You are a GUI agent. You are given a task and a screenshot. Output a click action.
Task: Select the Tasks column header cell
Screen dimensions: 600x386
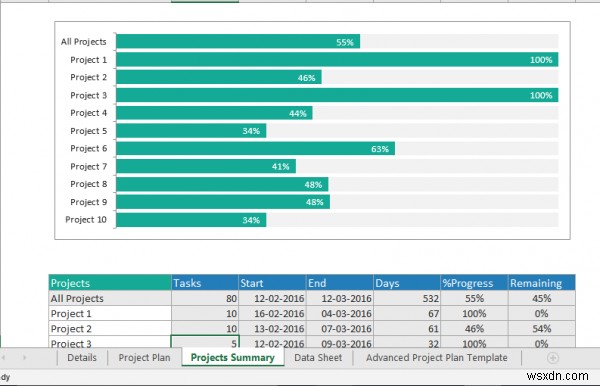pos(205,283)
